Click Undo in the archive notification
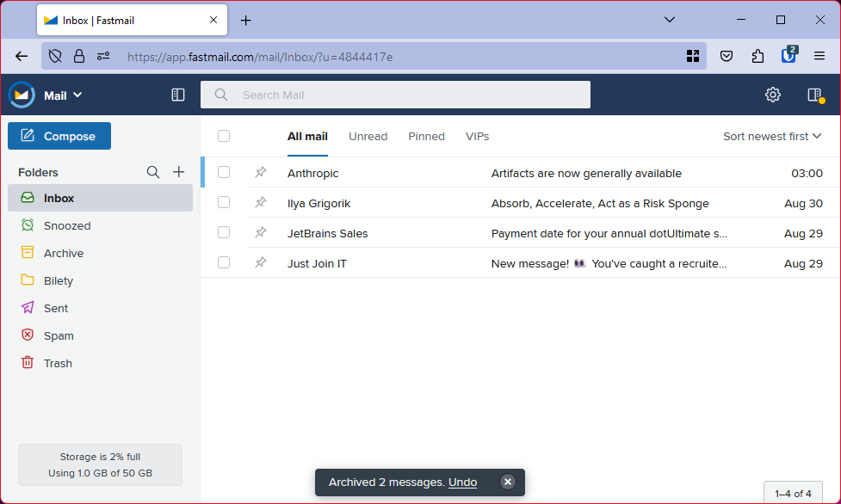This screenshot has width=841, height=504. point(462,482)
